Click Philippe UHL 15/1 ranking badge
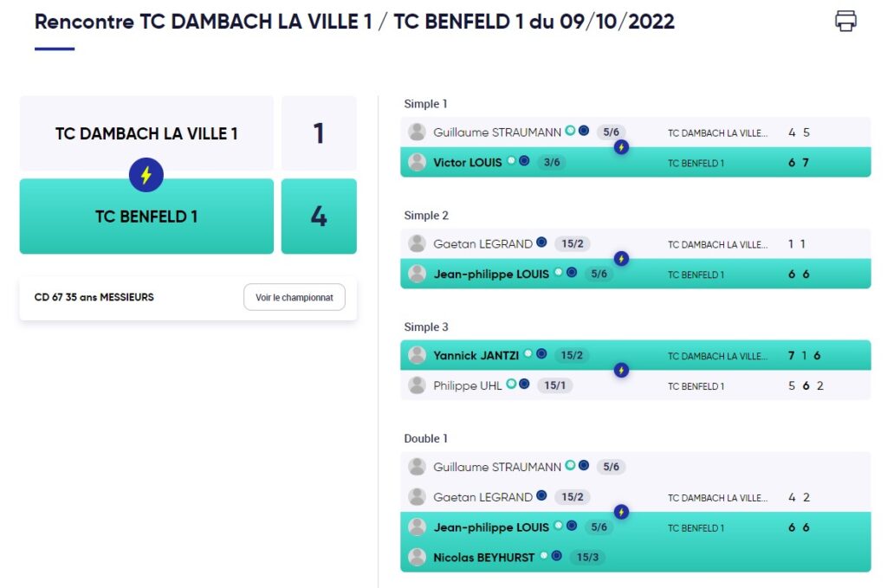887x588 pixels. coord(554,385)
